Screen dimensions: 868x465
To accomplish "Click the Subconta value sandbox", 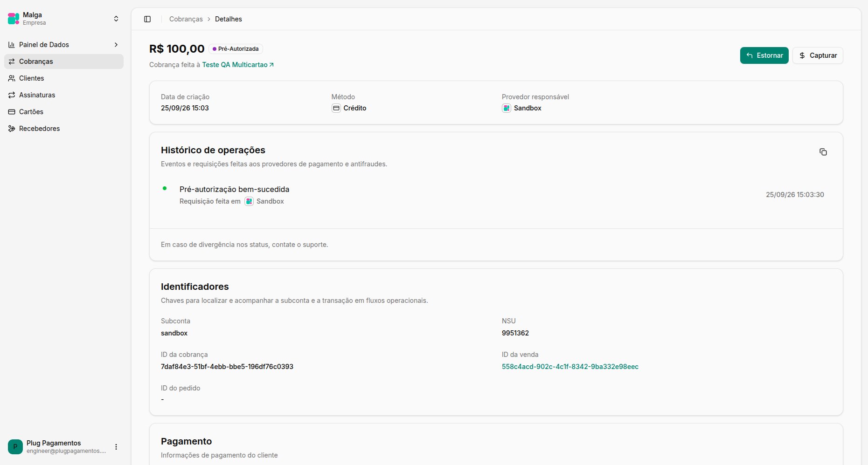I will [x=174, y=333].
